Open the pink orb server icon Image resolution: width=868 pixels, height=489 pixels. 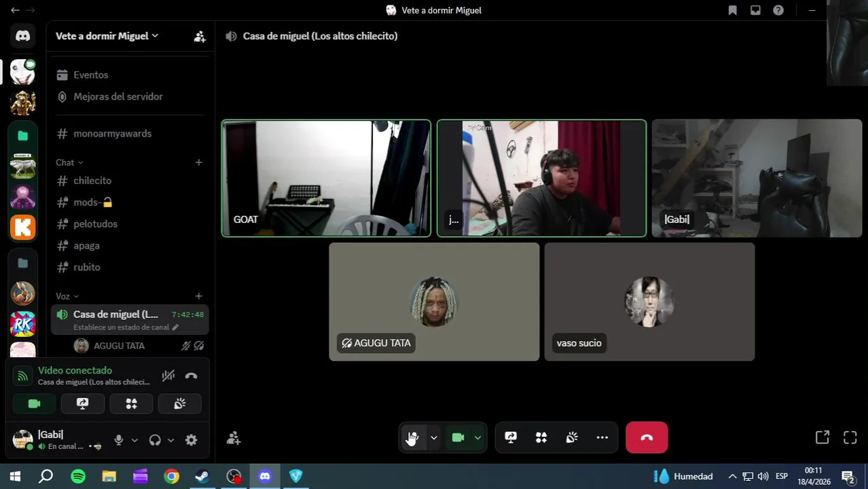pyautogui.click(x=23, y=197)
